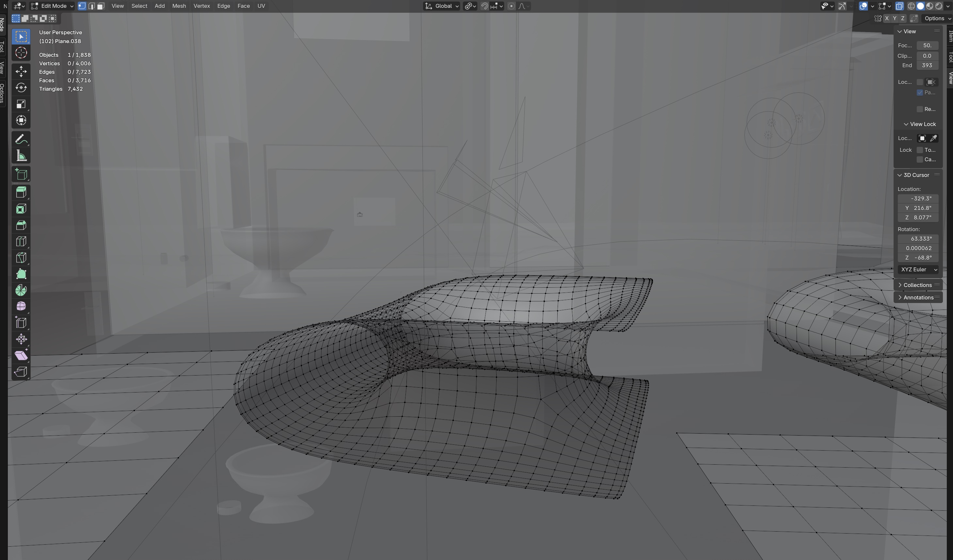Select the Bevel tool
Screen dimensions: 953x560
pos(21,225)
